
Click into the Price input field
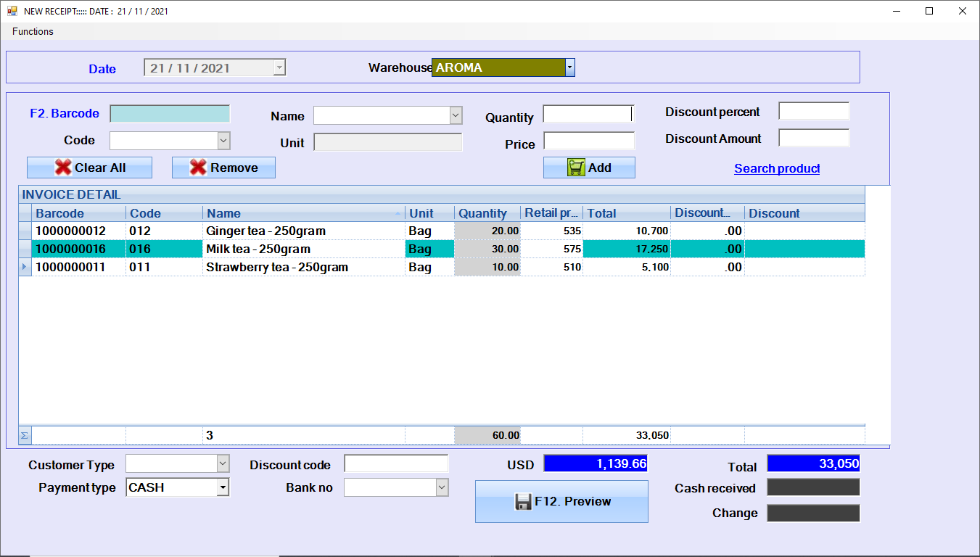pos(589,141)
